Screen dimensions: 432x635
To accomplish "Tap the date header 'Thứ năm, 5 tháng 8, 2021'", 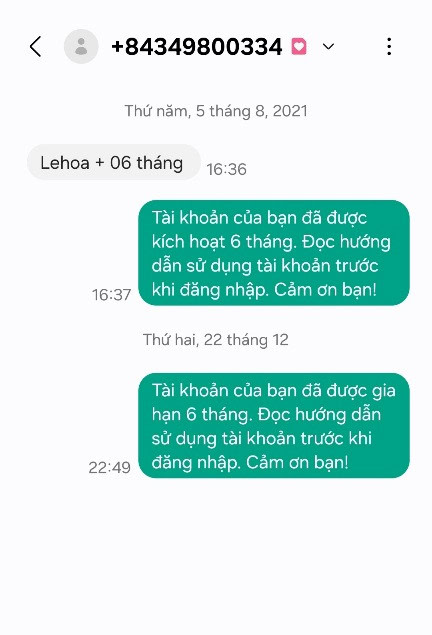I will pyautogui.click(x=216, y=111).
